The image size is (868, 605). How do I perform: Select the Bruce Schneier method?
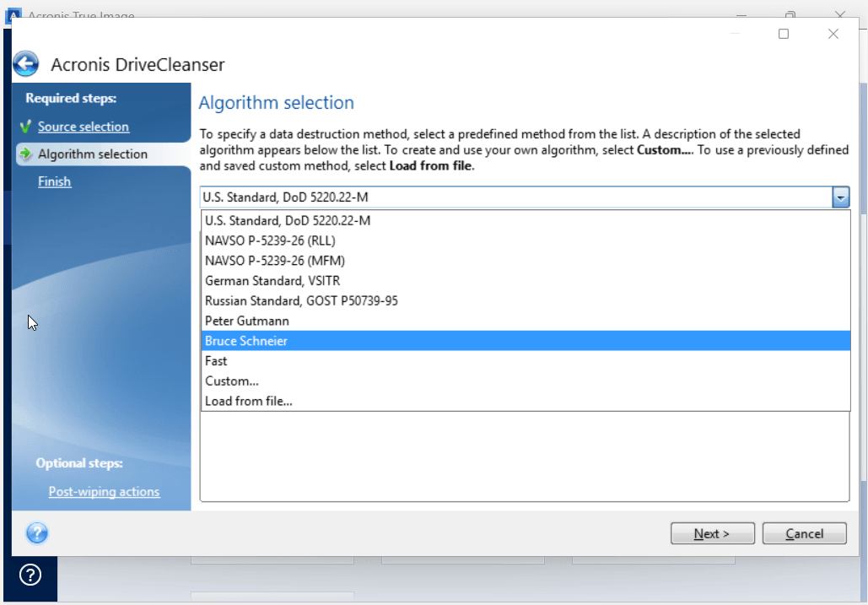point(526,341)
